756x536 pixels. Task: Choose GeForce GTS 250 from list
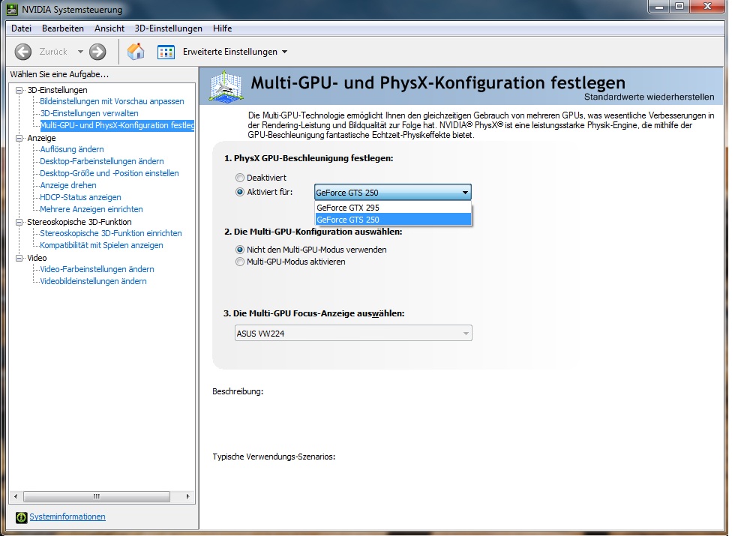(x=392, y=220)
